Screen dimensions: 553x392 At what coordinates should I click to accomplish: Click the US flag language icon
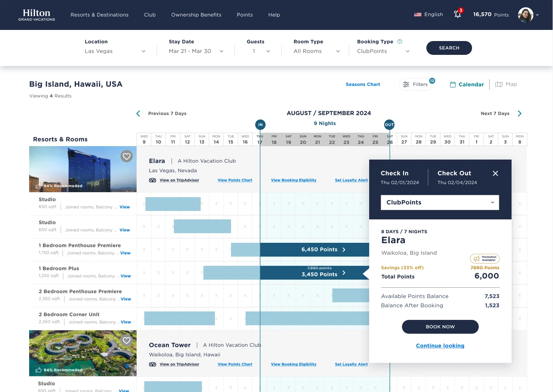[x=418, y=15]
